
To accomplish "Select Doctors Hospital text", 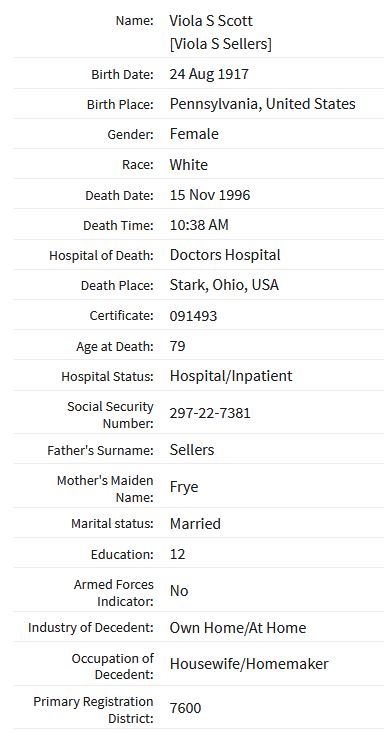I will click(225, 255).
